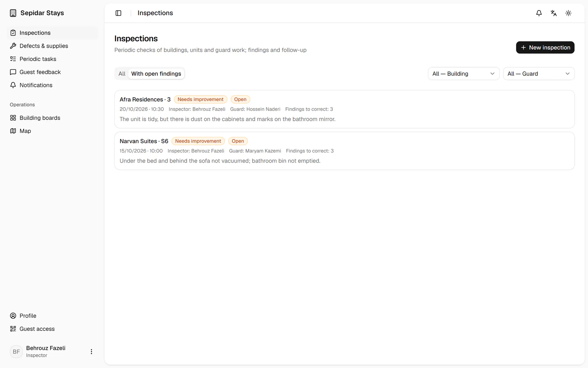The height and width of the screenshot is (368, 588).
Task: Open the notifications bell in header
Action: tap(539, 13)
